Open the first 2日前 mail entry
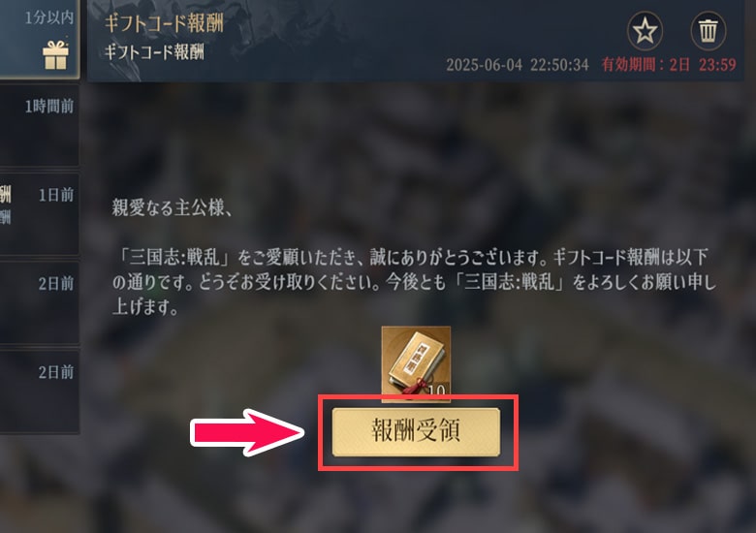The image size is (756, 533). (40, 303)
